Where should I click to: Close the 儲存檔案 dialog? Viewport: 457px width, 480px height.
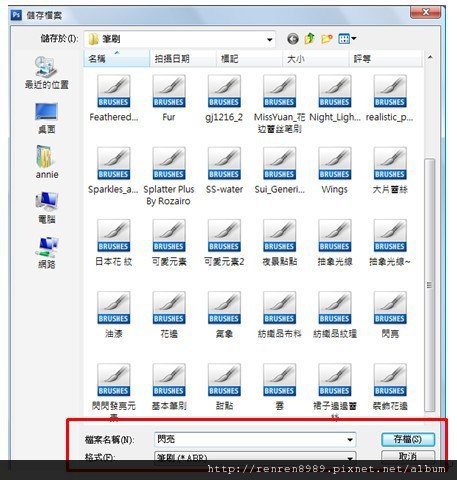coord(425,13)
